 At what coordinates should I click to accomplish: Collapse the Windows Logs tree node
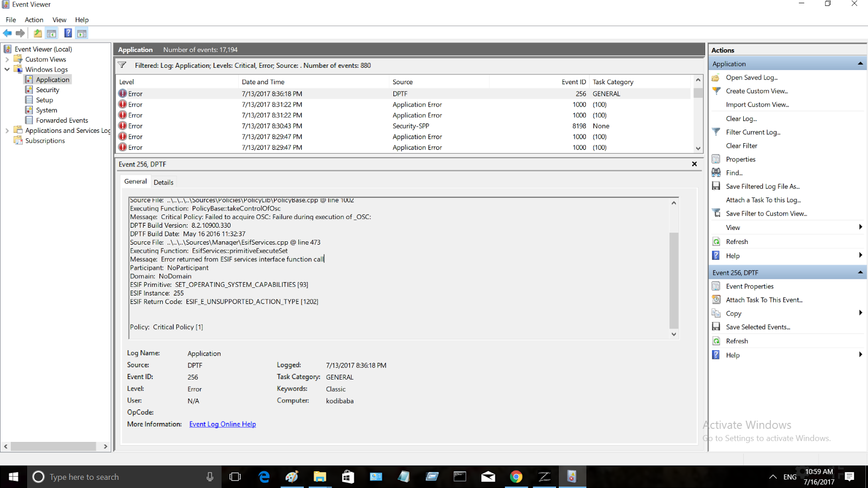pyautogui.click(x=7, y=69)
